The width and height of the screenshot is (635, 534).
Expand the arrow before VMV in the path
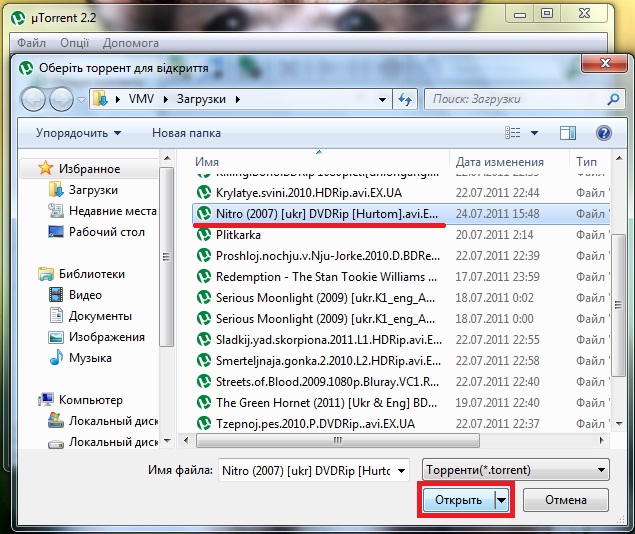click(118, 99)
